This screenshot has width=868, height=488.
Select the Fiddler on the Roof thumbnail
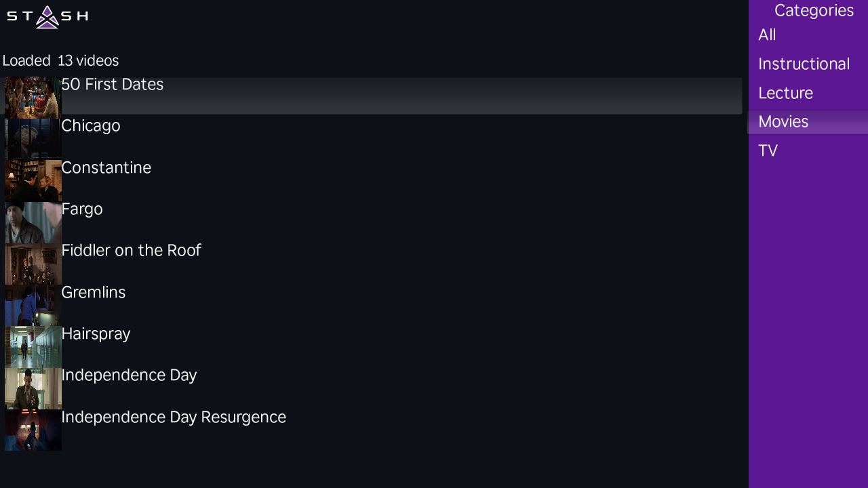(x=33, y=264)
